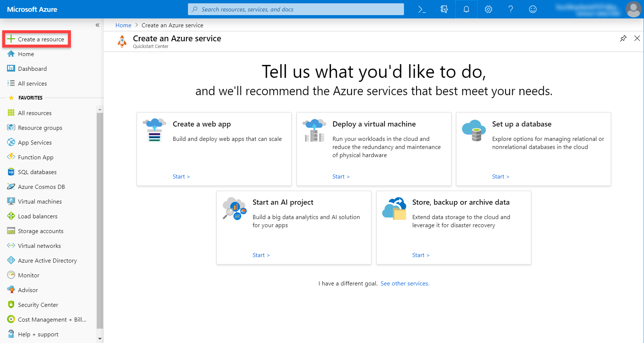The height and width of the screenshot is (343, 644).
Task: Click the Start an AI project heading
Action: pyautogui.click(x=283, y=202)
